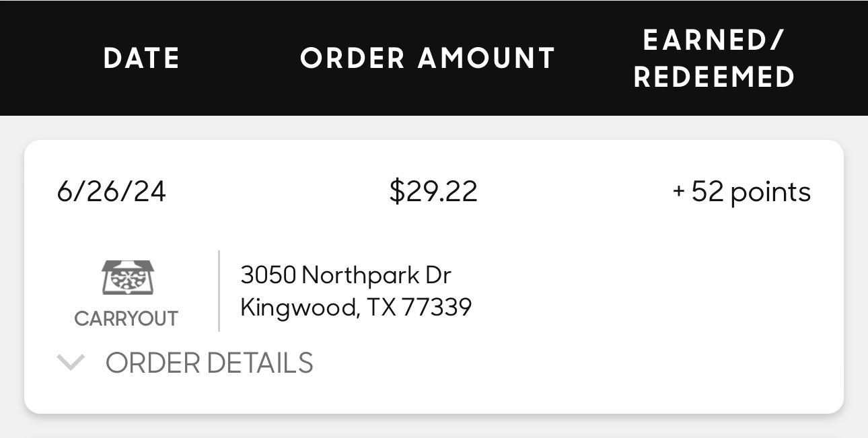Screen dimensions: 868x438
Task: Click the vertical divider beside the address
Action: click(x=219, y=291)
